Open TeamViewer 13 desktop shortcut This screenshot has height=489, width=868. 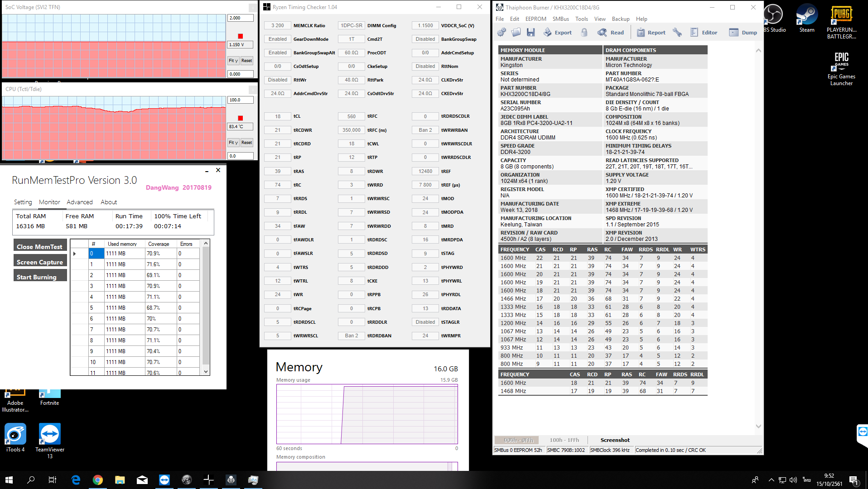click(50, 441)
